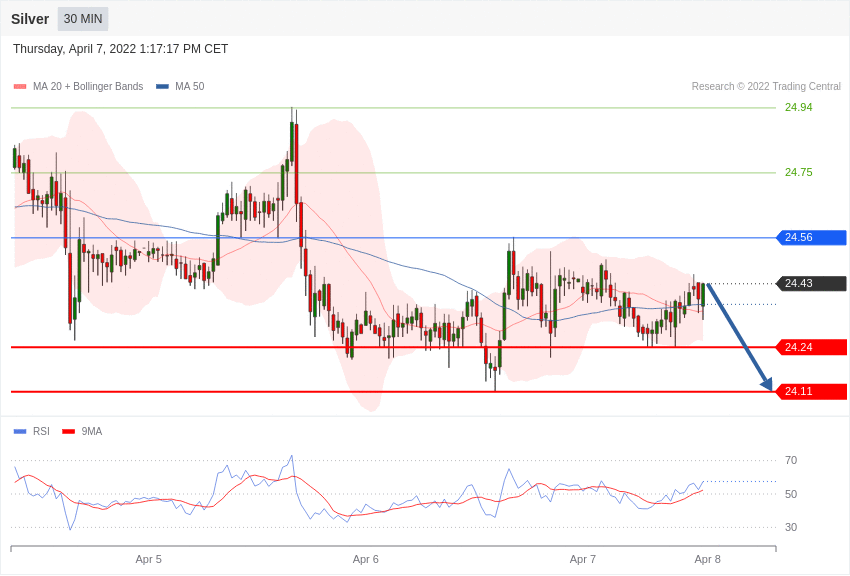Screen dimensions: 850x576
Task: Click the MA 50 blue legend swatch
Action: (162, 86)
